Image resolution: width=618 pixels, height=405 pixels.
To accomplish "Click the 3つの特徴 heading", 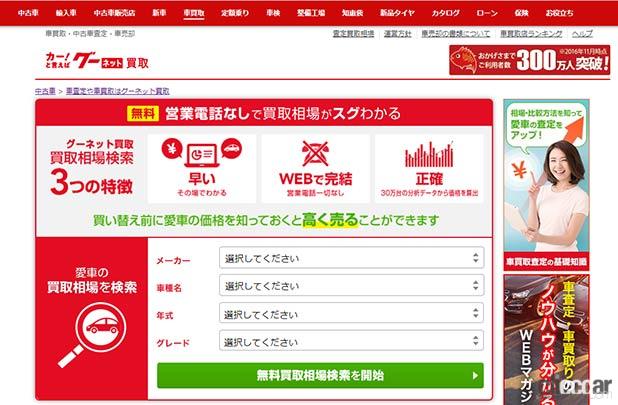I will (91, 183).
